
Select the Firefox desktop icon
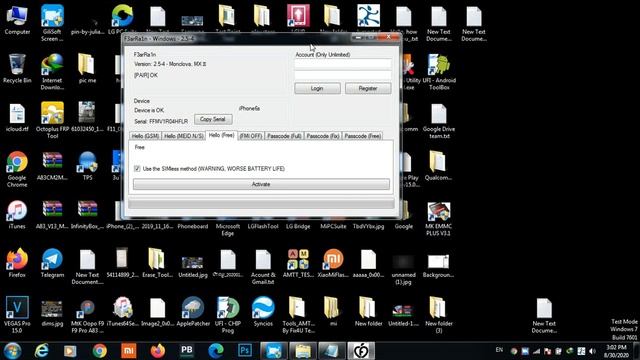click(x=17, y=263)
